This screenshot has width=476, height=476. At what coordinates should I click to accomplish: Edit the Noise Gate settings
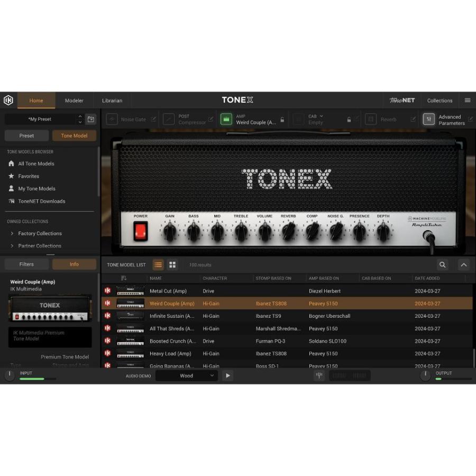(x=153, y=119)
